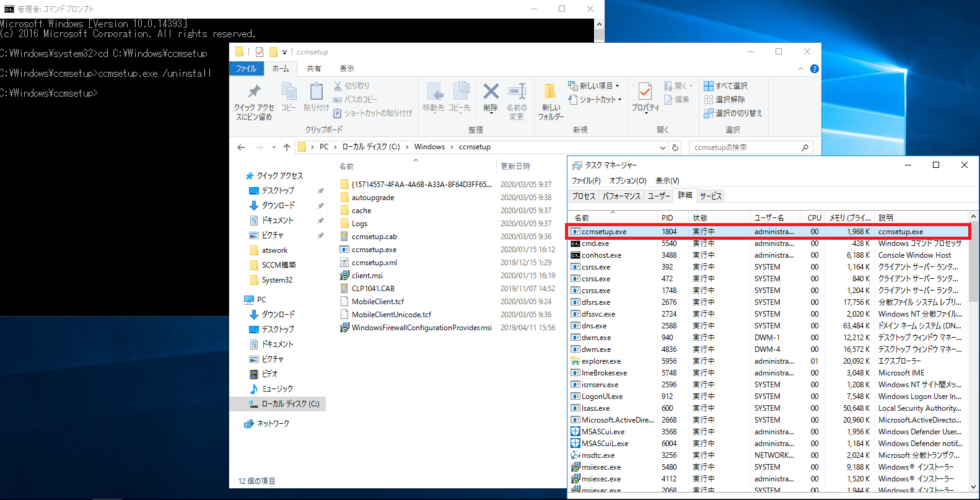Open ファイル tab in Explorer

coord(247,69)
